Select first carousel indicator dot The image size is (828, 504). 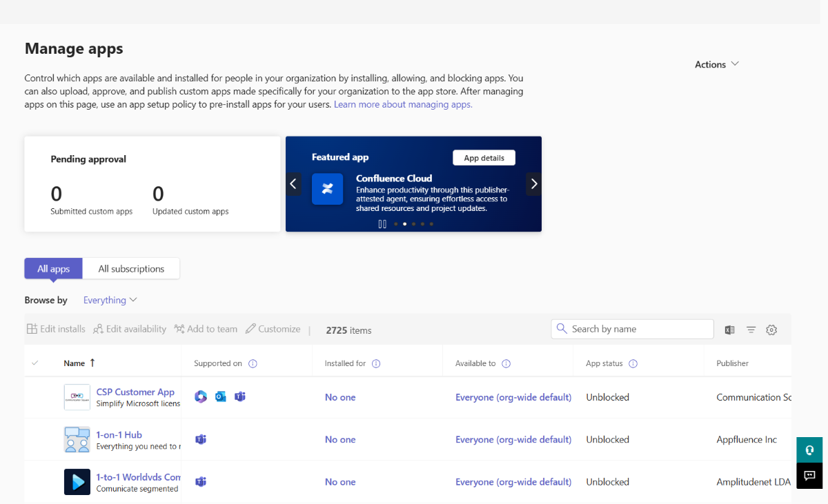coord(395,223)
